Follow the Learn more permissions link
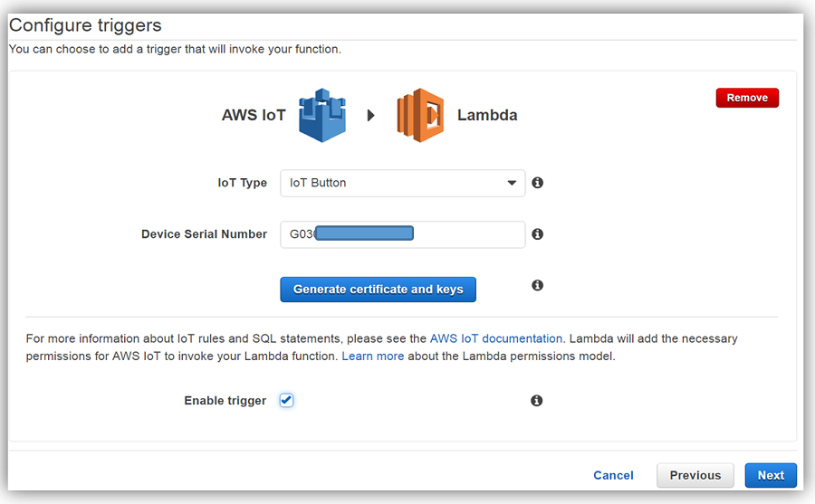Screen dimensions: 815x504 click(x=372, y=357)
